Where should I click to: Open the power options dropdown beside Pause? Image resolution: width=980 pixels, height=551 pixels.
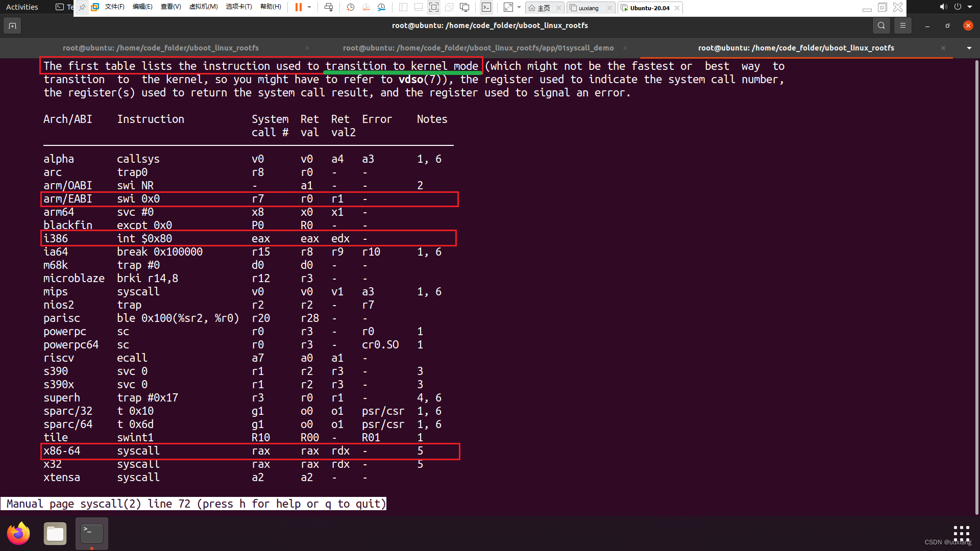point(309,7)
